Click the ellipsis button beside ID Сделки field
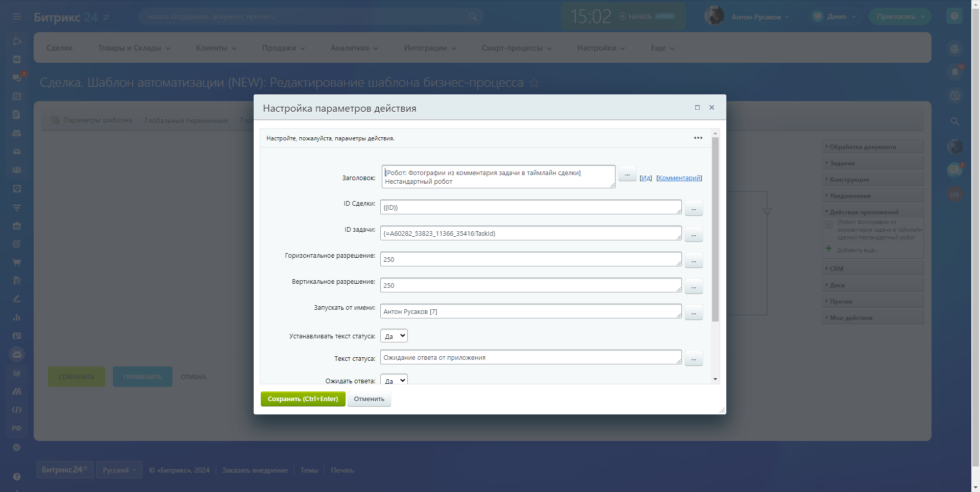Image resolution: width=980 pixels, height=492 pixels. [x=694, y=208]
